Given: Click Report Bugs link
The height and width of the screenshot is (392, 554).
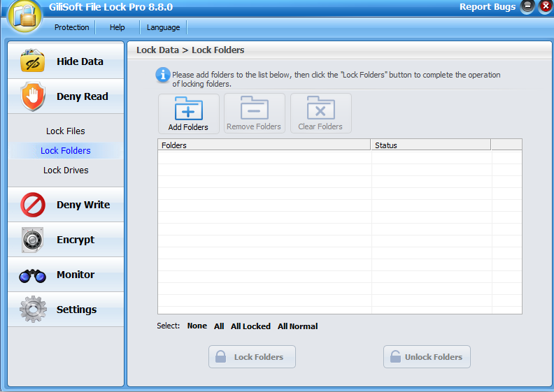Looking at the screenshot, I should 488,7.
